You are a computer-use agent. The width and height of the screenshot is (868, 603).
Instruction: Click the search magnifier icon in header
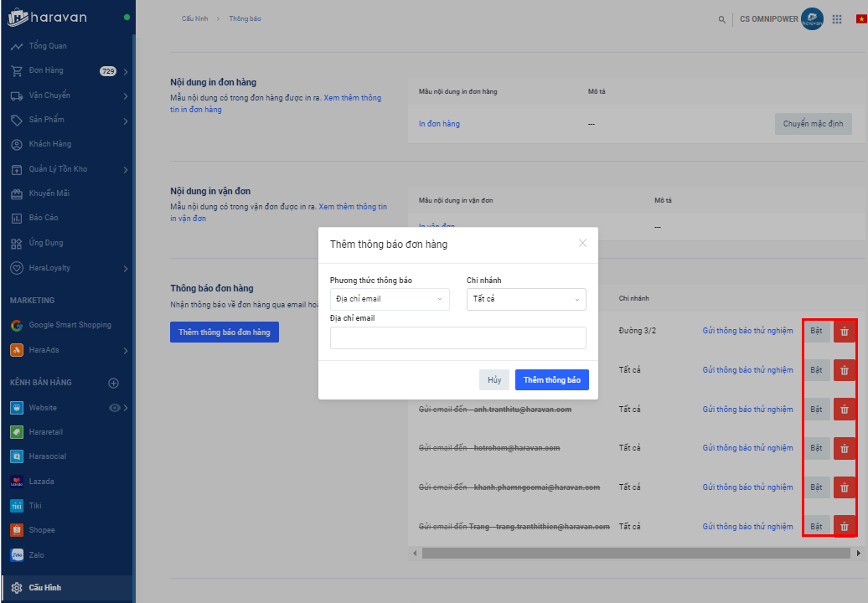click(x=722, y=19)
